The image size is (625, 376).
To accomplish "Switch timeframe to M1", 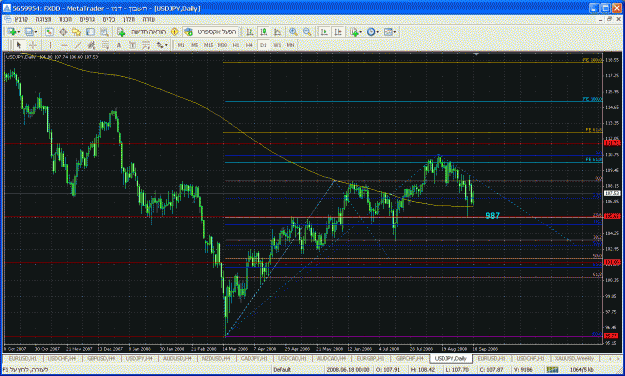I will (181, 45).
